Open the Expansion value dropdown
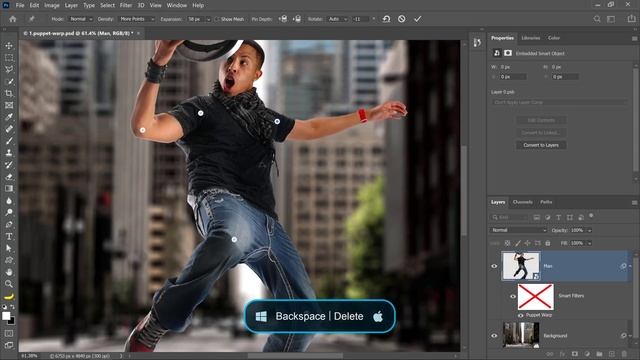 point(208,19)
